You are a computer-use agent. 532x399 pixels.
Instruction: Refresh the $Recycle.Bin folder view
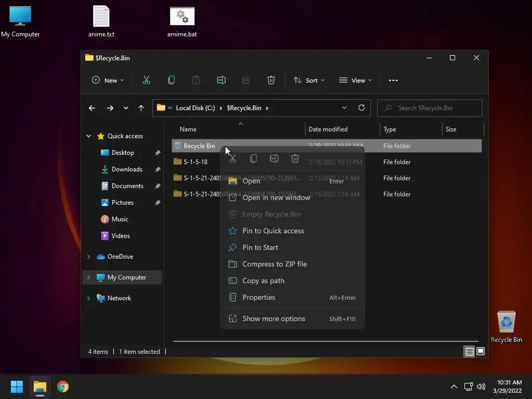(x=362, y=108)
